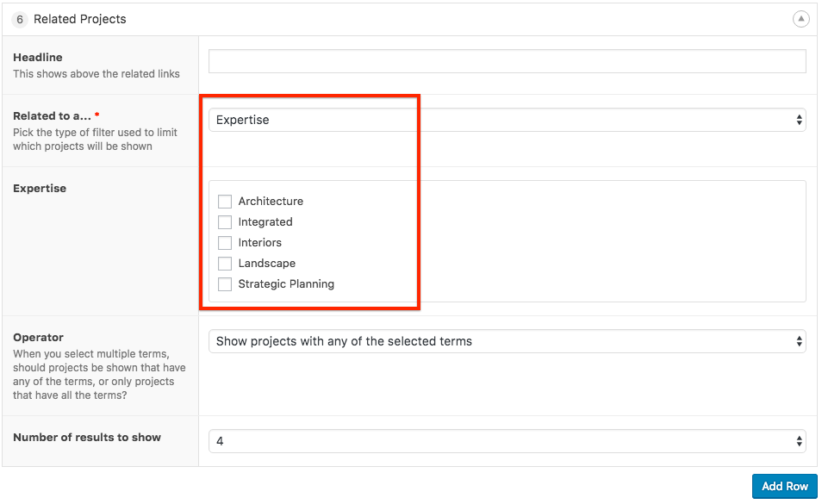Viewport: 822px width, 504px height.
Task: Click the 'Architecture' label text
Action: pos(271,202)
